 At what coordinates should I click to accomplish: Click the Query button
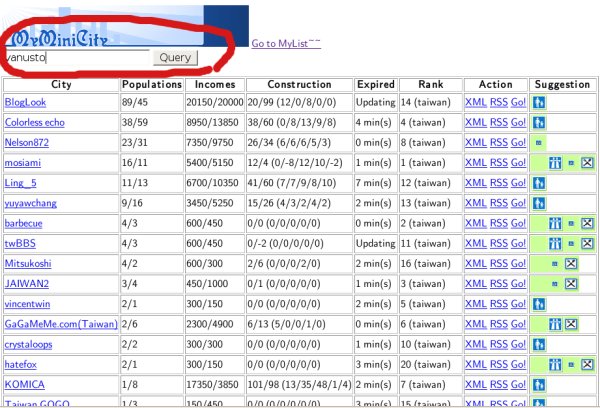175,58
